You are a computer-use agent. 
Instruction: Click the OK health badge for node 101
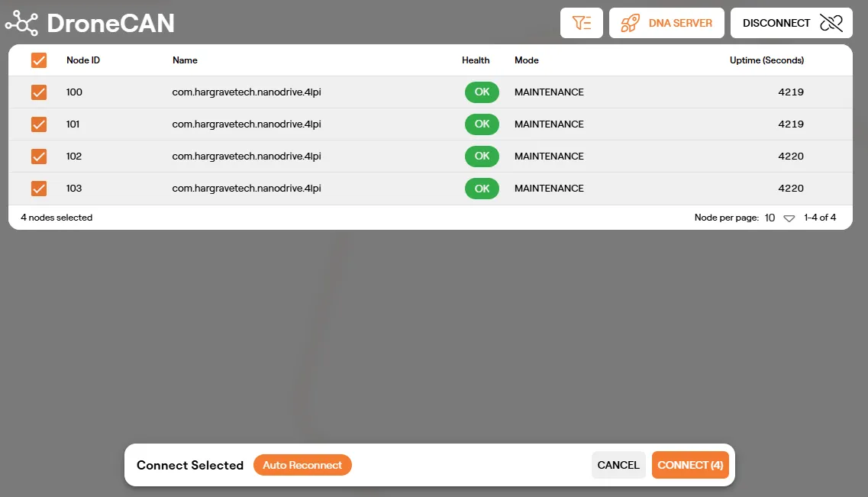(x=482, y=124)
